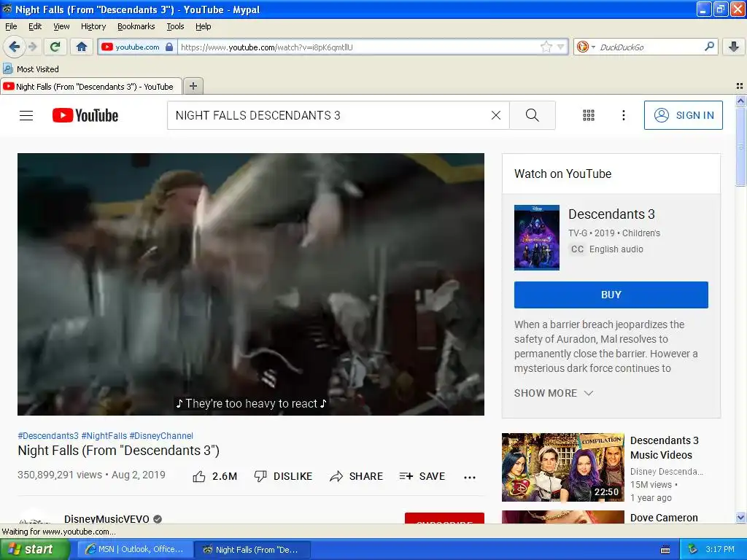Open the Descendants 3 Music Videos thumbnail
The image size is (747, 560).
(x=563, y=467)
